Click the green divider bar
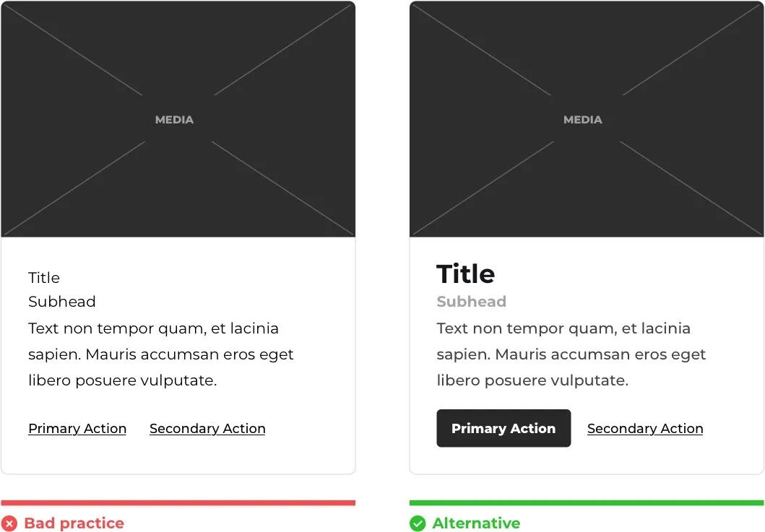 click(x=587, y=502)
